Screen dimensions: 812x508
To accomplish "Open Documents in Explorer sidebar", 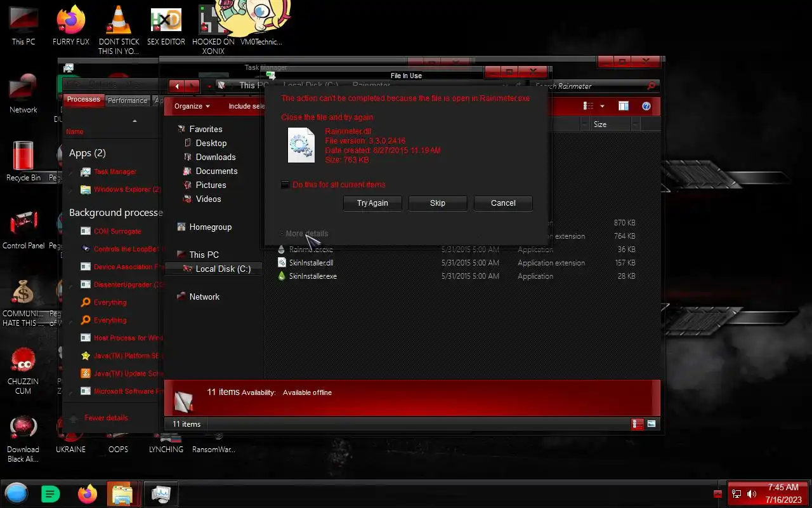I will click(216, 171).
